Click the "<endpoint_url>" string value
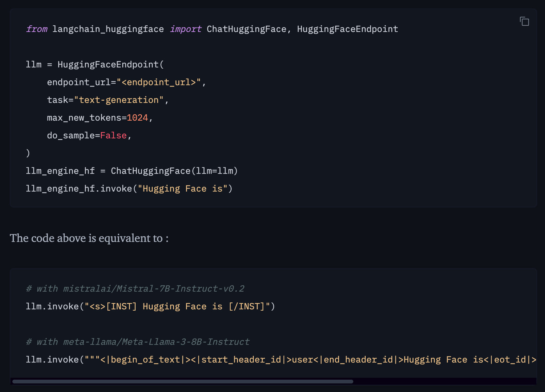The image size is (545, 392). pyautogui.click(x=159, y=82)
